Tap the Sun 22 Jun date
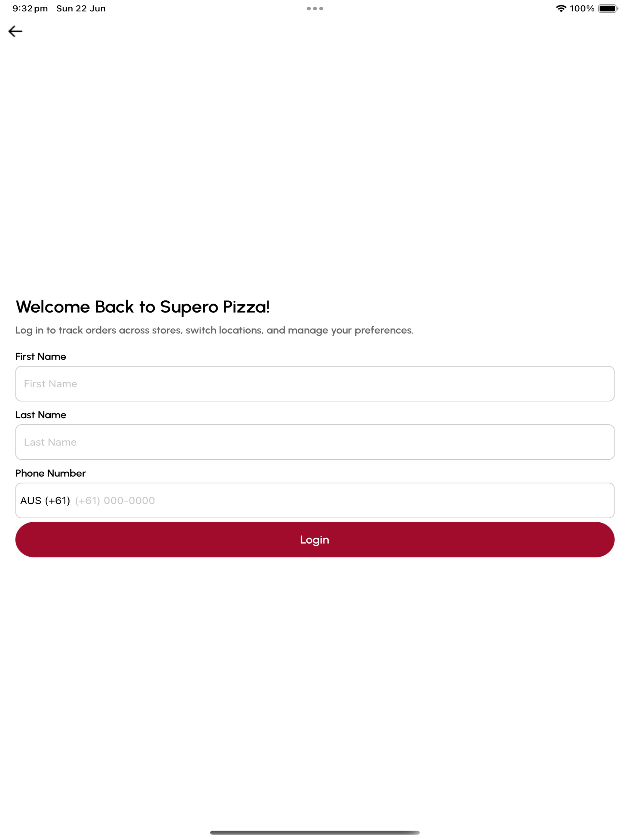The height and width of the screenshot is (840, 630). (x=81, y=8)
